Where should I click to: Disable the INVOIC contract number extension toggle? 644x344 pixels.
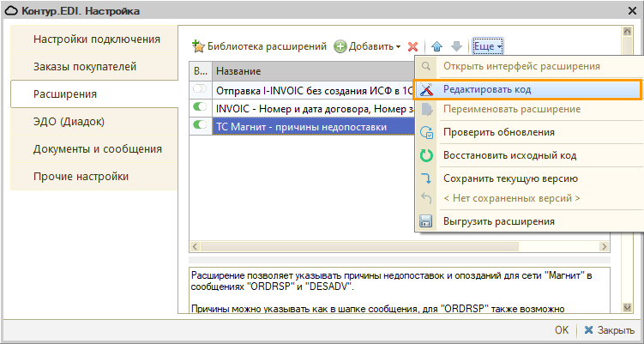[201, 108]
